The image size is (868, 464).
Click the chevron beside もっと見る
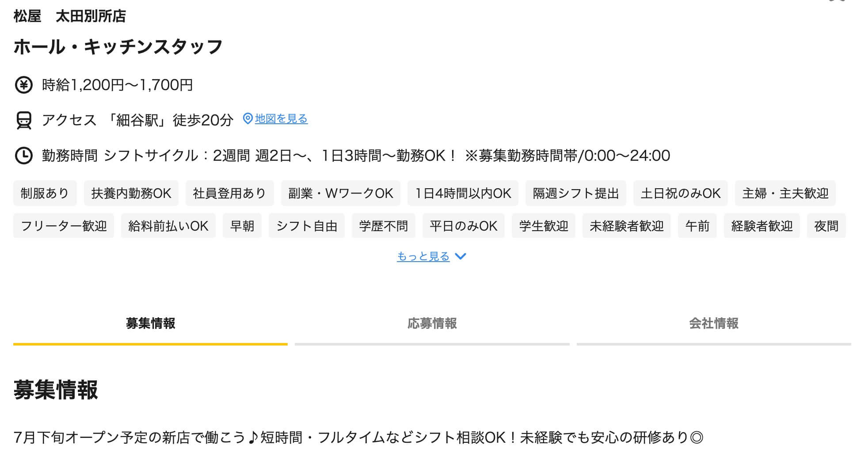point(461,256)
